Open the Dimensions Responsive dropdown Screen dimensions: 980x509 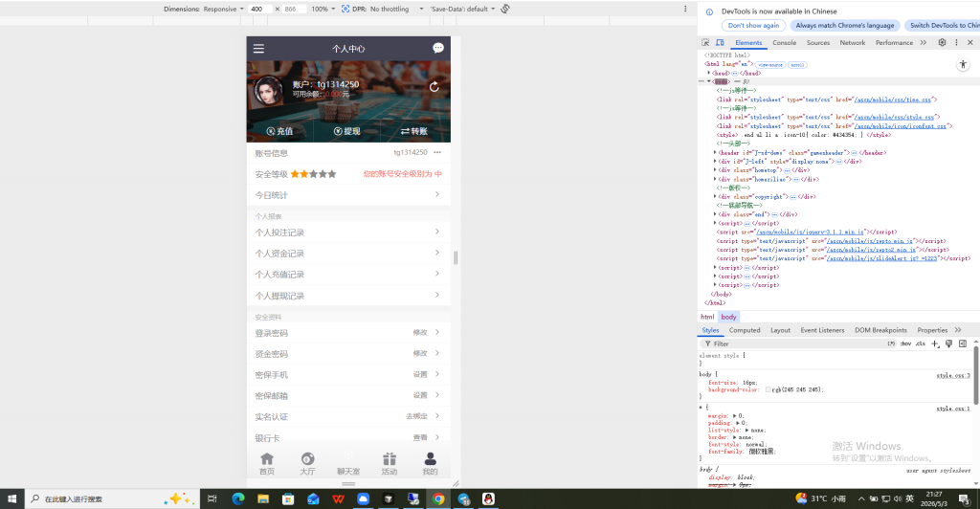coord(224,9)
